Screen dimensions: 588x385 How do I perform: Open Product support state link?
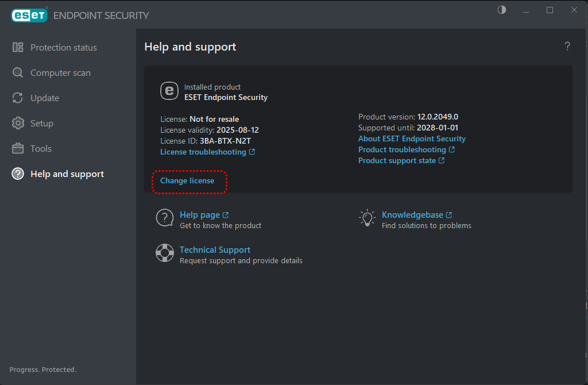pos(397,161)
